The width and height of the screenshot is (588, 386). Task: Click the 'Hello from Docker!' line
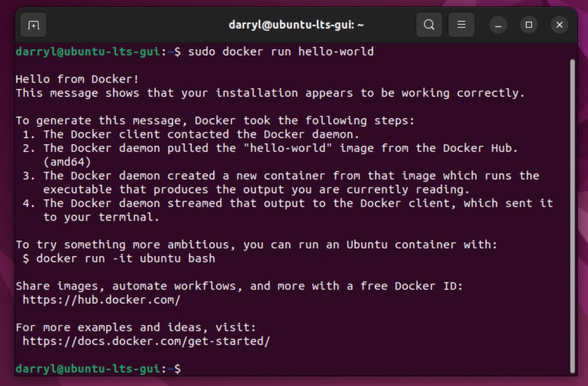pyautogui.click(x=78, y=79)
